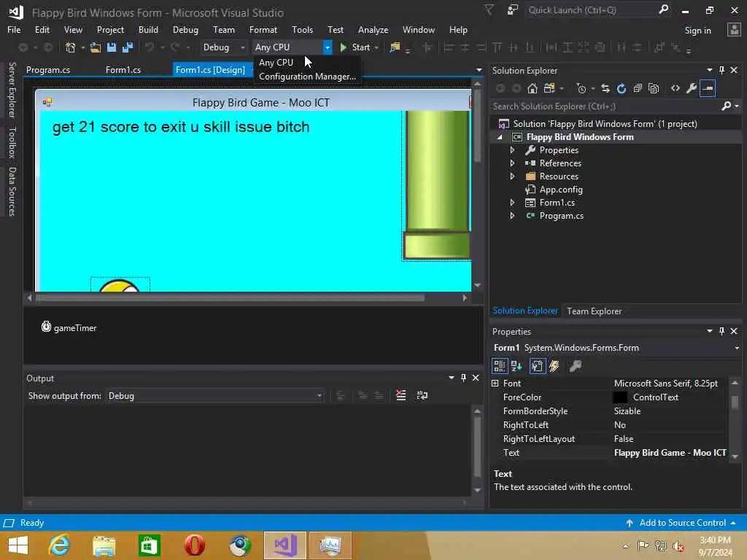Toggle the Show All Files icon
This screenshot has width=747, height=560.
(x=654, y=88)
